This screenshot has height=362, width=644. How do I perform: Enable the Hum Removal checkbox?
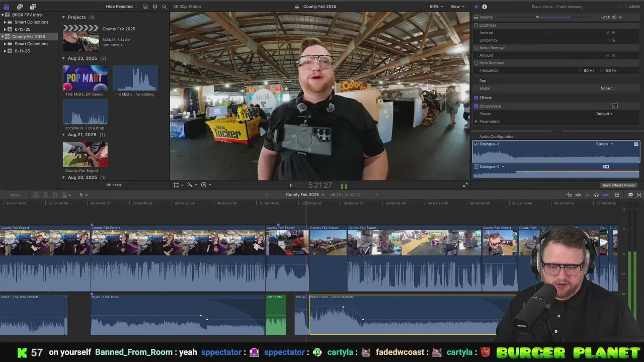[476, 63]
